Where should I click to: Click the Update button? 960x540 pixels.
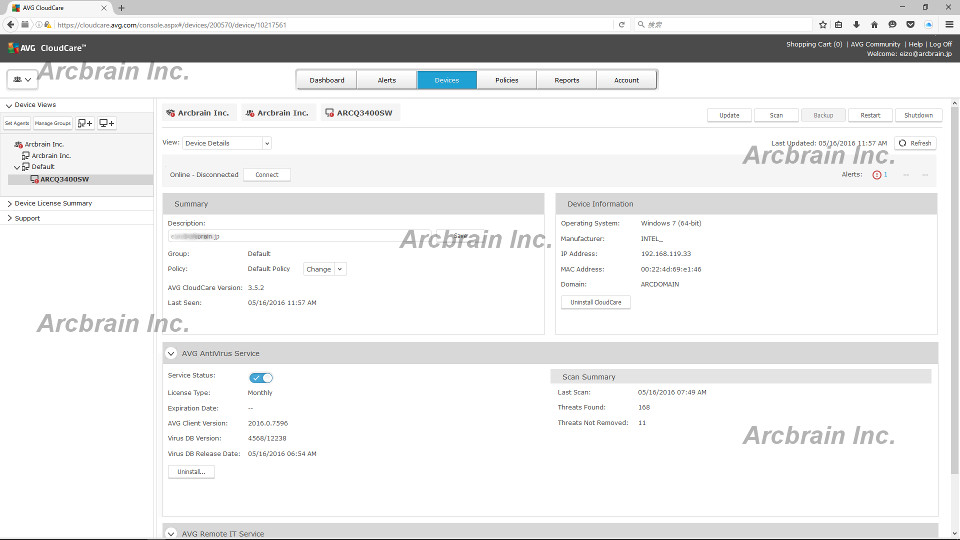pyautogui.click(x=729, y=115)
